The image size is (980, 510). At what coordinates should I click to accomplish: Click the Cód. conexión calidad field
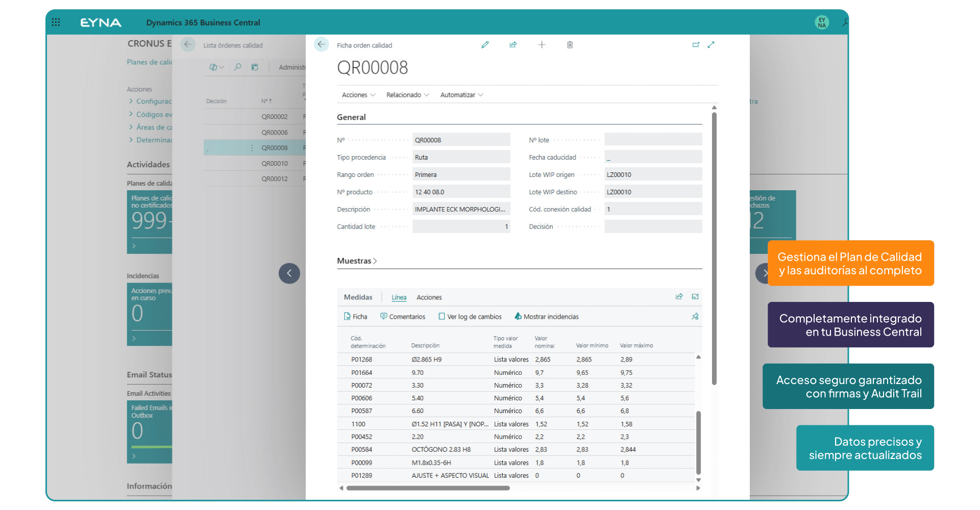(x=653, y=209)
